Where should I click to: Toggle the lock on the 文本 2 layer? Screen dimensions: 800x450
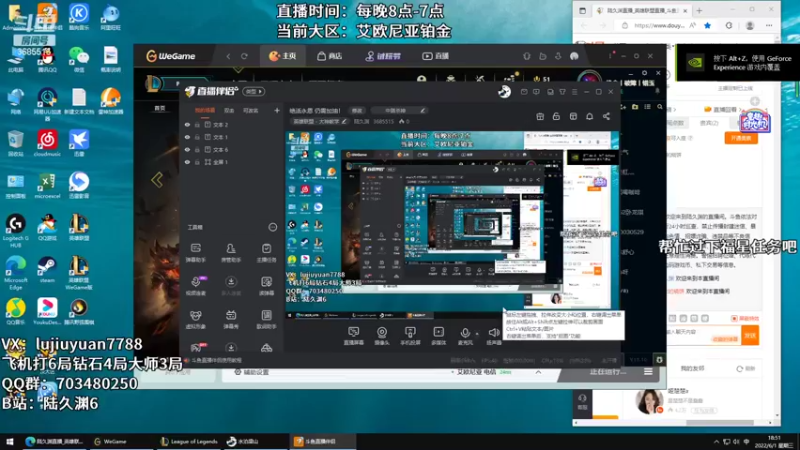pyautogui.click(x=197, y=125)
